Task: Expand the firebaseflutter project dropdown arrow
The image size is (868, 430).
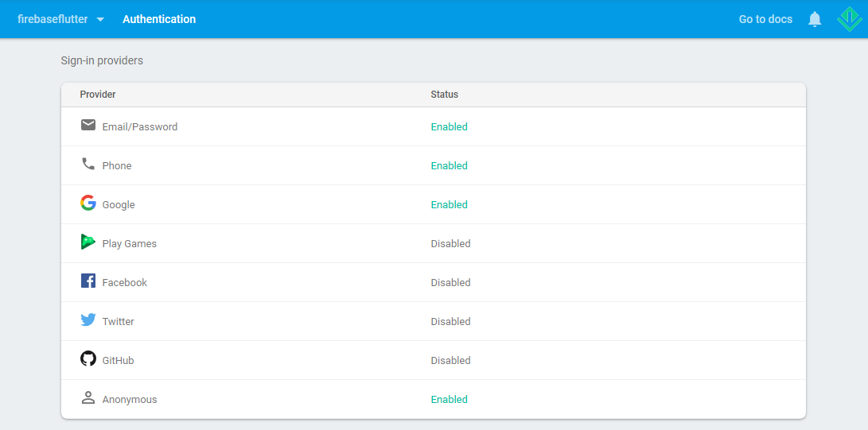Action: [x=100, y=19]
